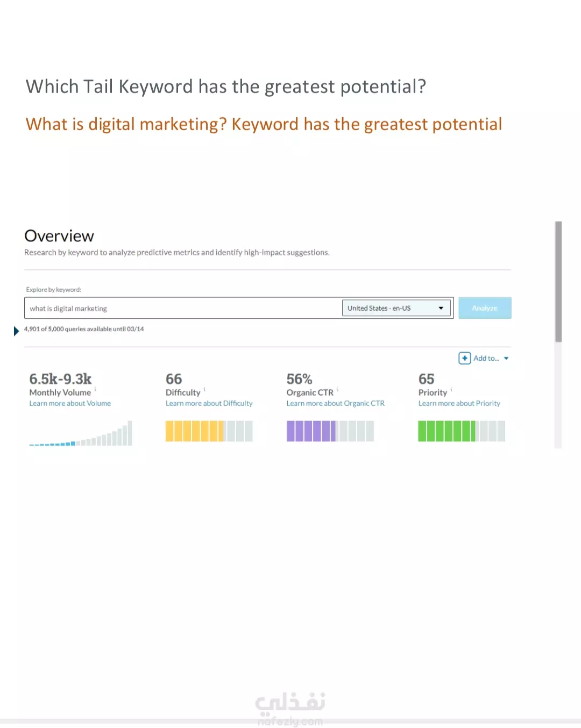Open Learn more about Priority link
This screenshot has height=728, width=581.
coord(459,403)
